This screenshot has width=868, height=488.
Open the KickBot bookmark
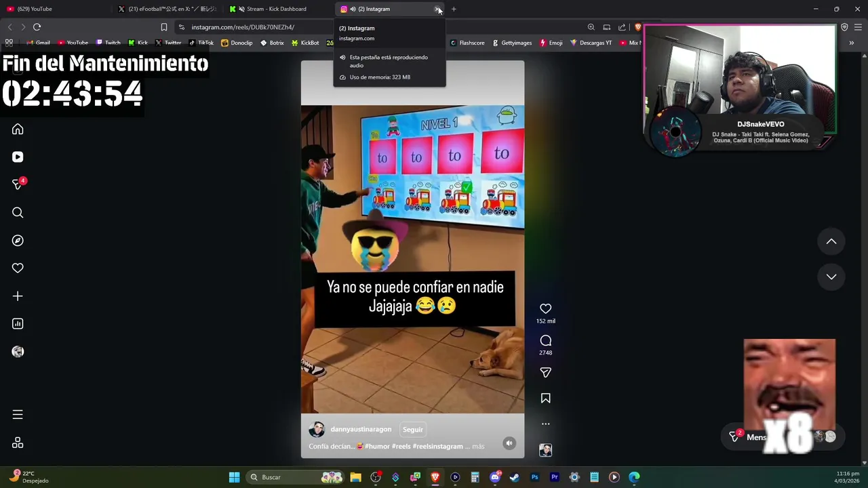305,43
